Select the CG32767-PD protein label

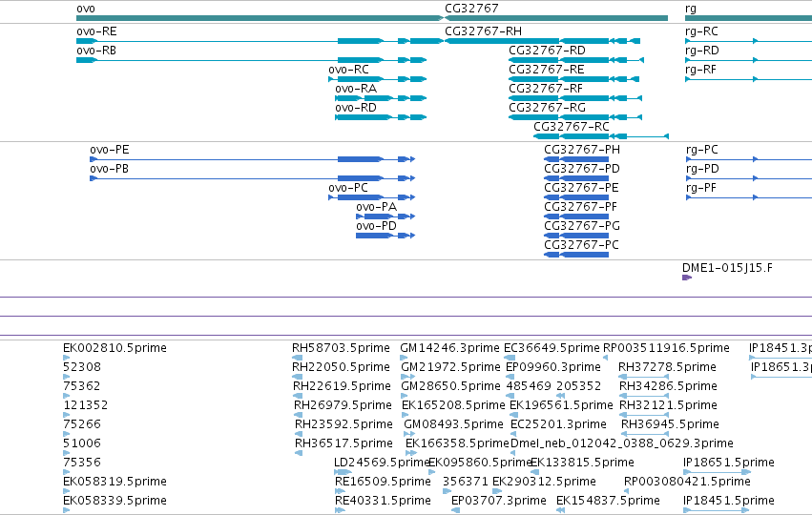(x=581, y=169)
